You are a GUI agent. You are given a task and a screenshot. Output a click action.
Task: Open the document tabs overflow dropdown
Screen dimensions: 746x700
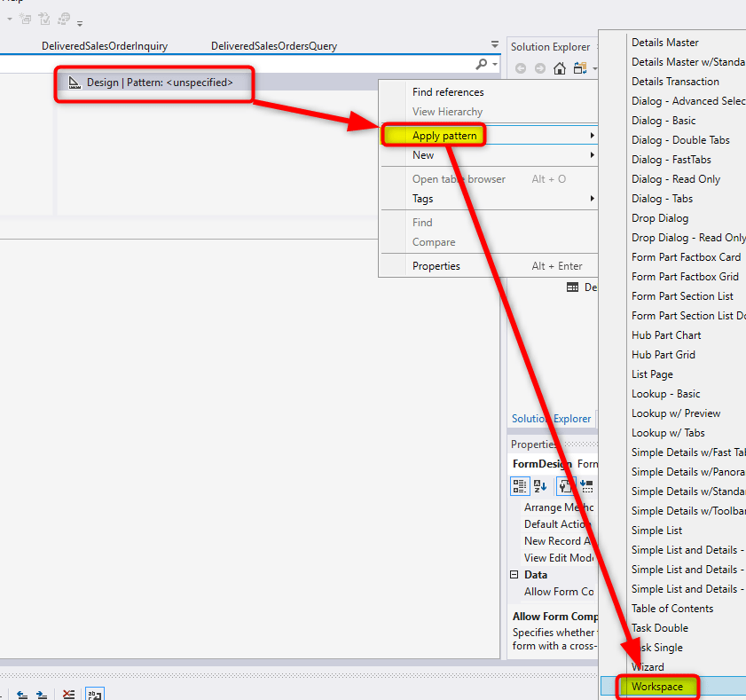(495, 45)
